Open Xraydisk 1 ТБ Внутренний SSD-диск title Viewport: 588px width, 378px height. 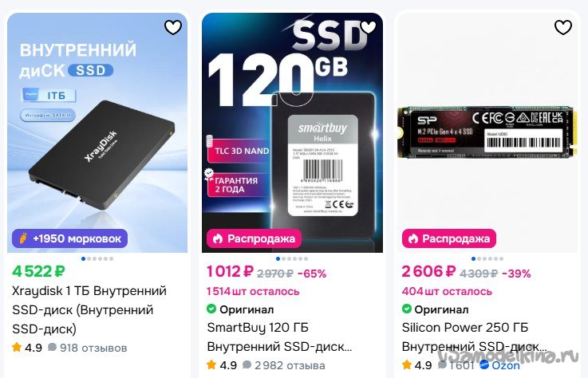click(89, 309)
